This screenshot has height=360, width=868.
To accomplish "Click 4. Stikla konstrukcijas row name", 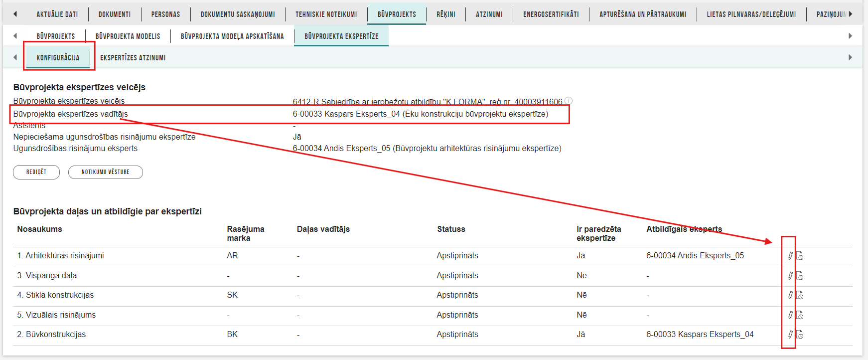I will tap(55, 295).
